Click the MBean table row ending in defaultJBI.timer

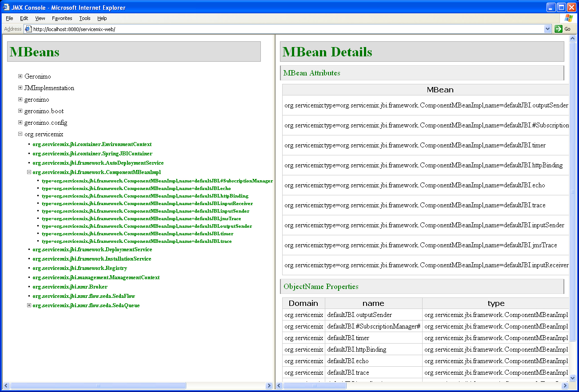coord(426,145)
